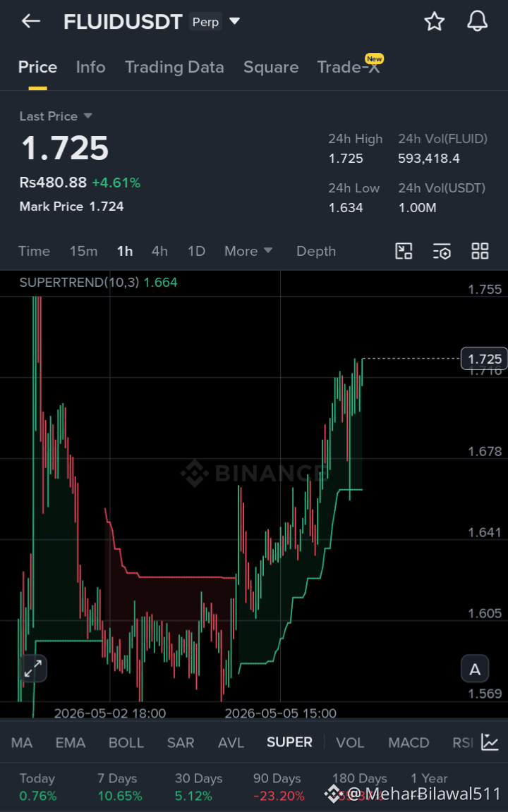Tap the 1.725 current price marker on axis
This screenshot has width=508, height=812.
pos(484,359)
